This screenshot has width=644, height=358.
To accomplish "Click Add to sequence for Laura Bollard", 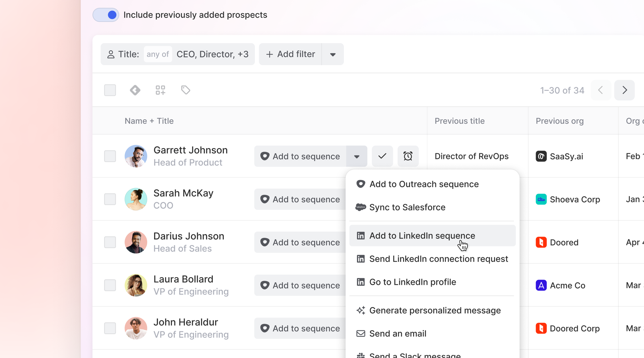I will coord(300,285).
